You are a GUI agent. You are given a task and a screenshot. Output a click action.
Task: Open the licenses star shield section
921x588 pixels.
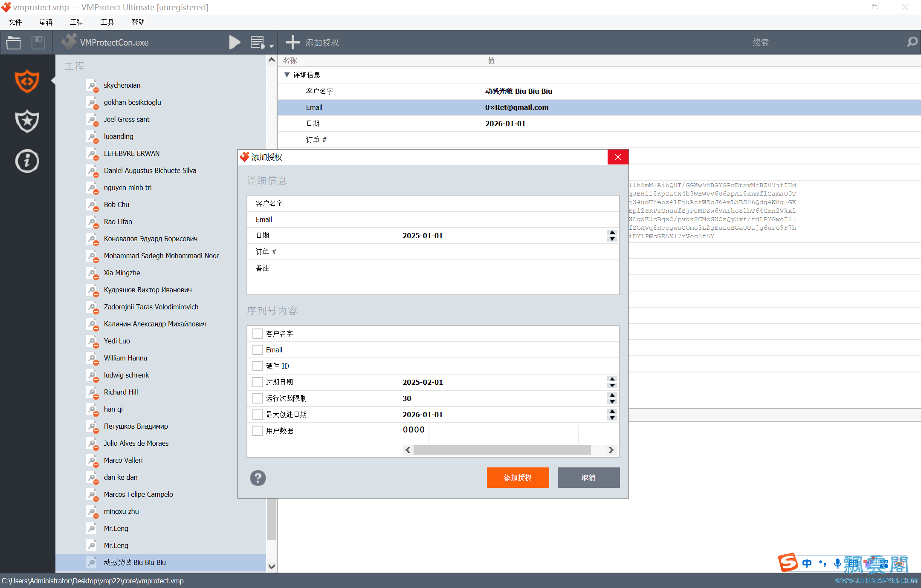27,121
